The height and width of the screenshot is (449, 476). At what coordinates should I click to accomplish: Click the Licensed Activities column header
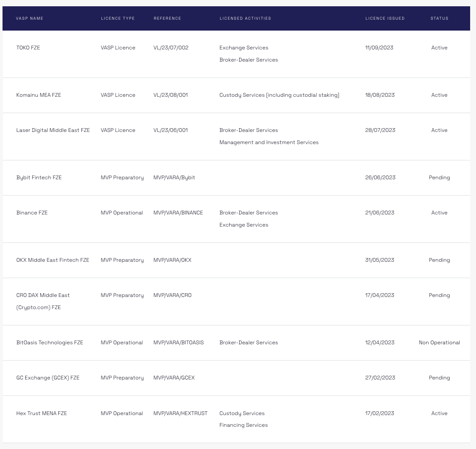245,18
